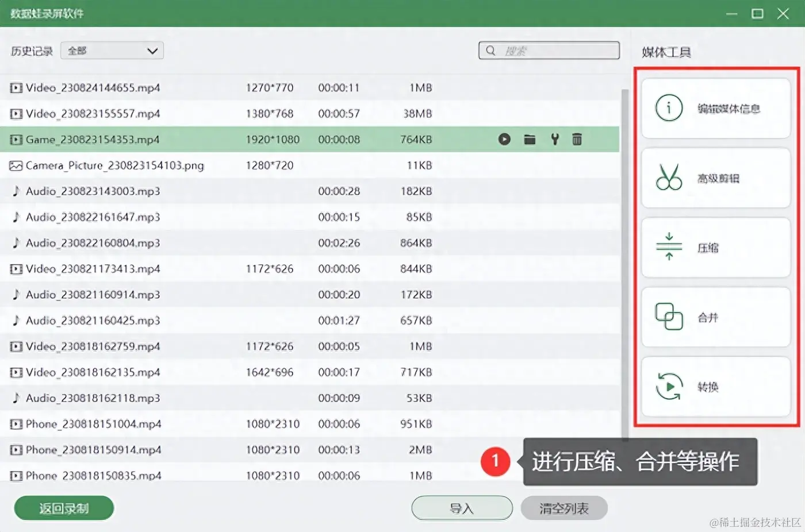
Task: Click the search magnifier icon
Action: (x=490, y=51)
